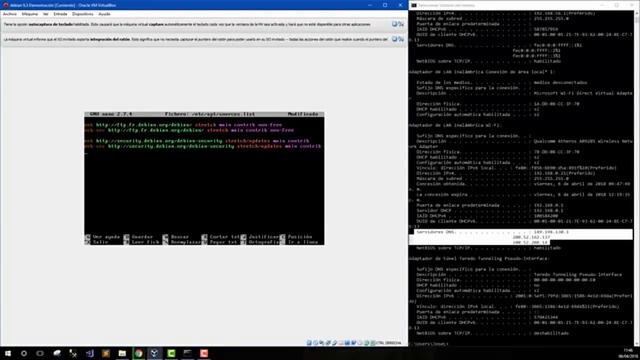This screenshot has width=640, height=360.
Task: Click the 'Buscar' shortcut in nano
Action: [x=176, y=237]
